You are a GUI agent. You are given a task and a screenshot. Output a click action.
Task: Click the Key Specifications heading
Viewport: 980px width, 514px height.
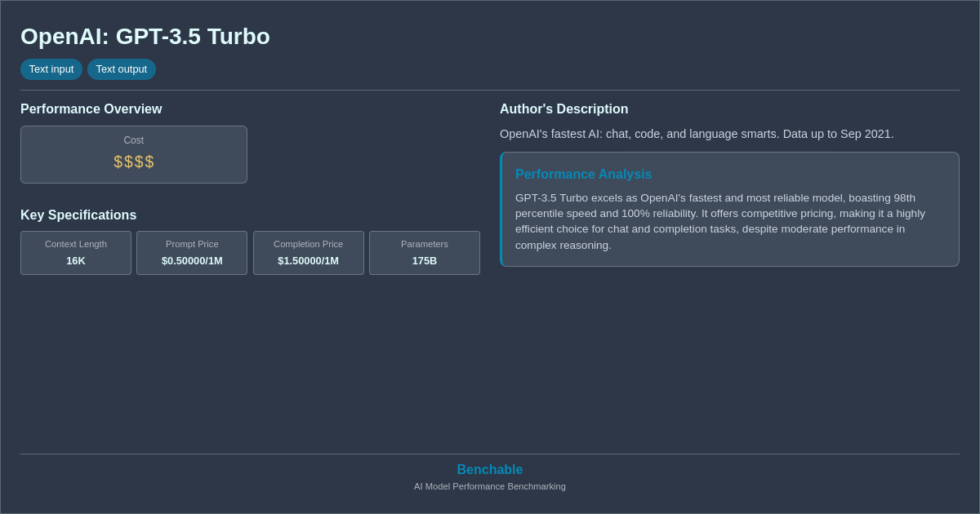[x=78, y=215]
